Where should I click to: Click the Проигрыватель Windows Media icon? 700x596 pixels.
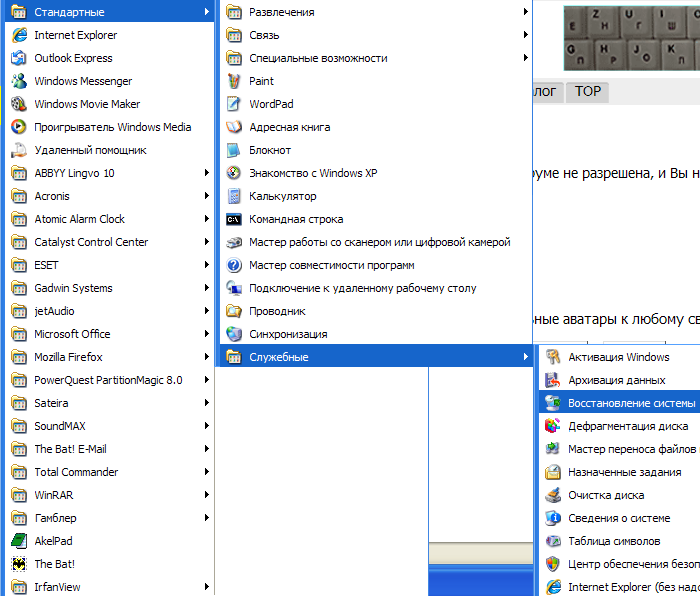coord(19,127)
